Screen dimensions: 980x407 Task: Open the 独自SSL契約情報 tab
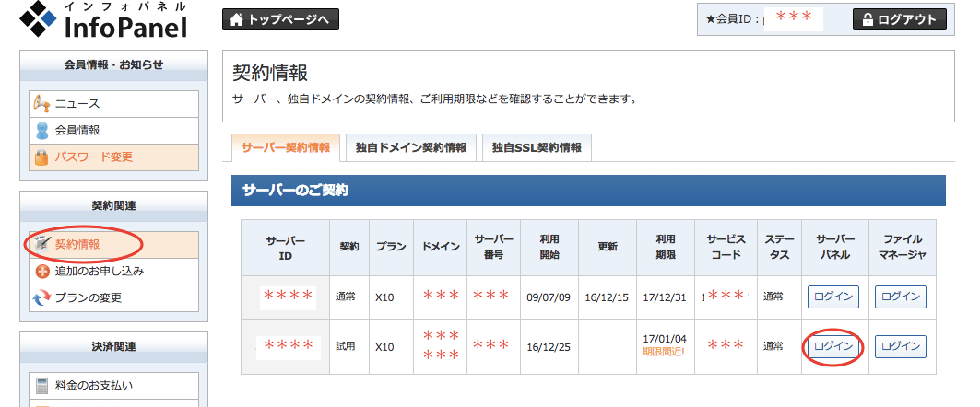537,147
